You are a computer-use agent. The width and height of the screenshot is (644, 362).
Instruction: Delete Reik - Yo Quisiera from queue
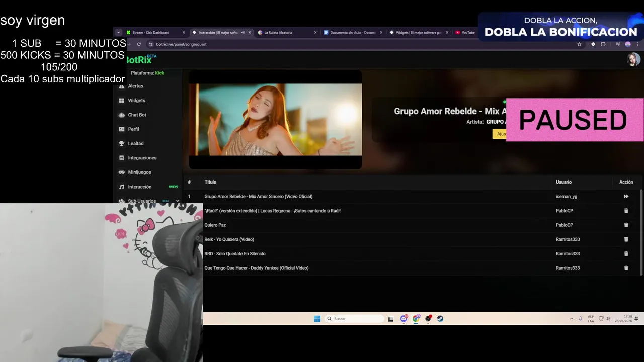click(x=626, y=239)
